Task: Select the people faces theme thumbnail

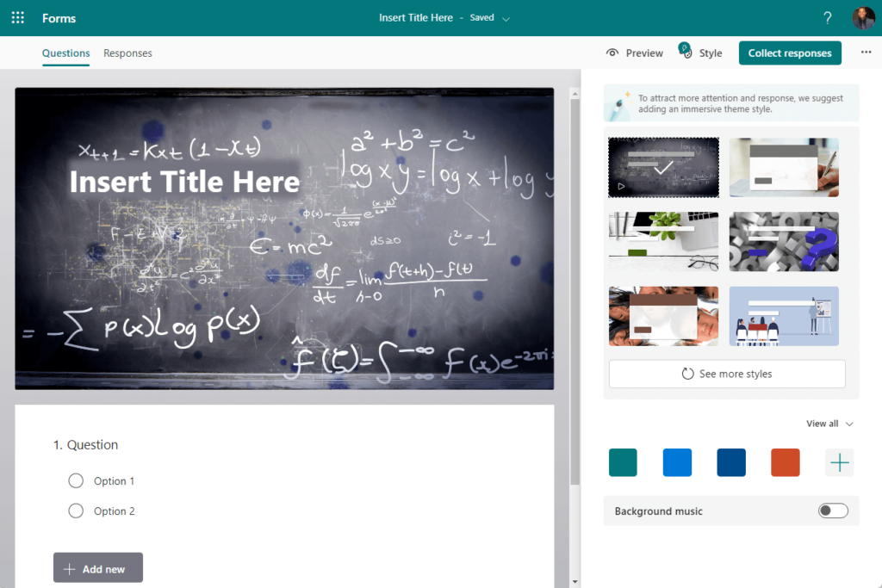Action: click(x=663, y=316)
